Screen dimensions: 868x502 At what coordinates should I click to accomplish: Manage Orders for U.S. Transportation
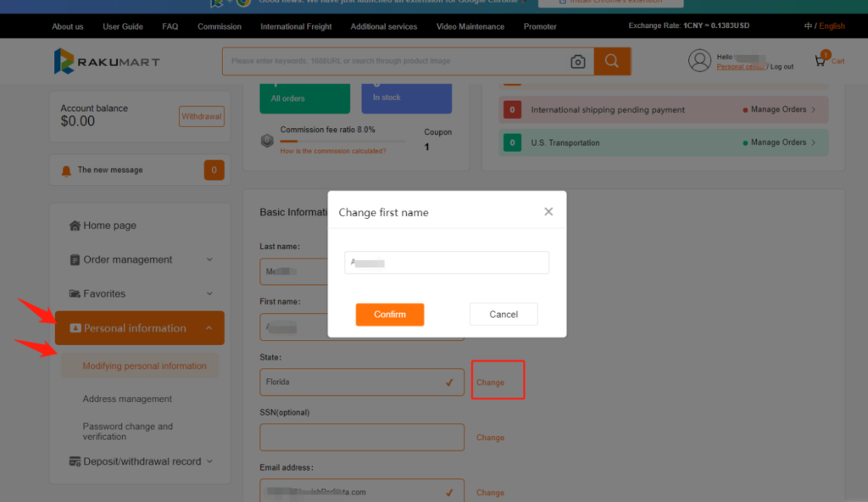pos(779,142)
